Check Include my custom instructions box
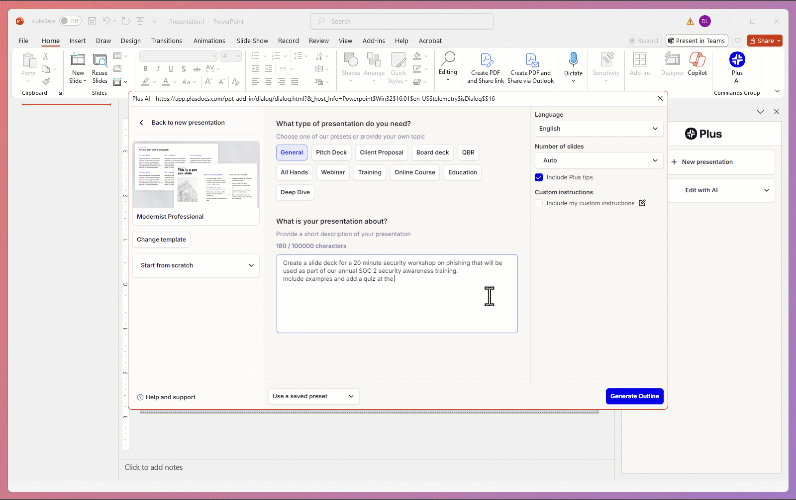The width and height of the screenshot is (796, 500). 539,203
